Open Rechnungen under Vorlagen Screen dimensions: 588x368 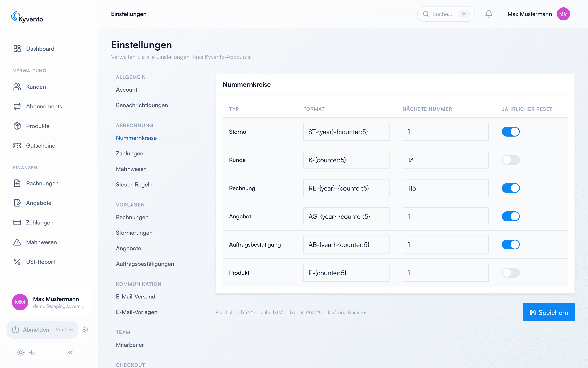tap(132, 217)
